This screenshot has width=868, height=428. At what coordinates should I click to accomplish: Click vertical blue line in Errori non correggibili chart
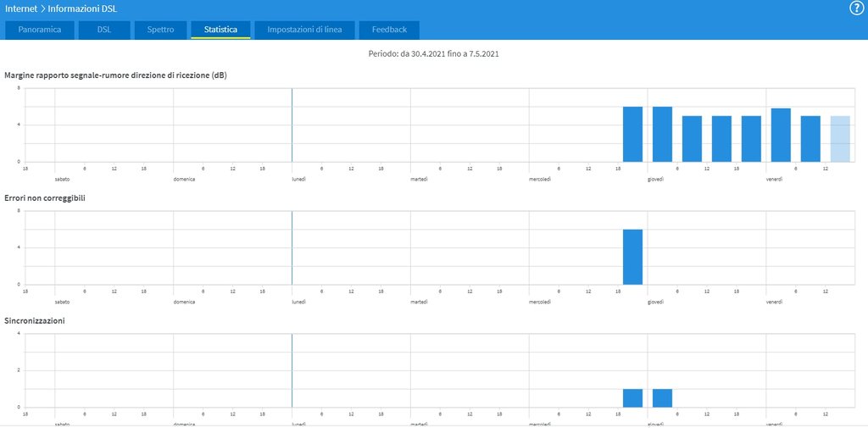[292, 247]
